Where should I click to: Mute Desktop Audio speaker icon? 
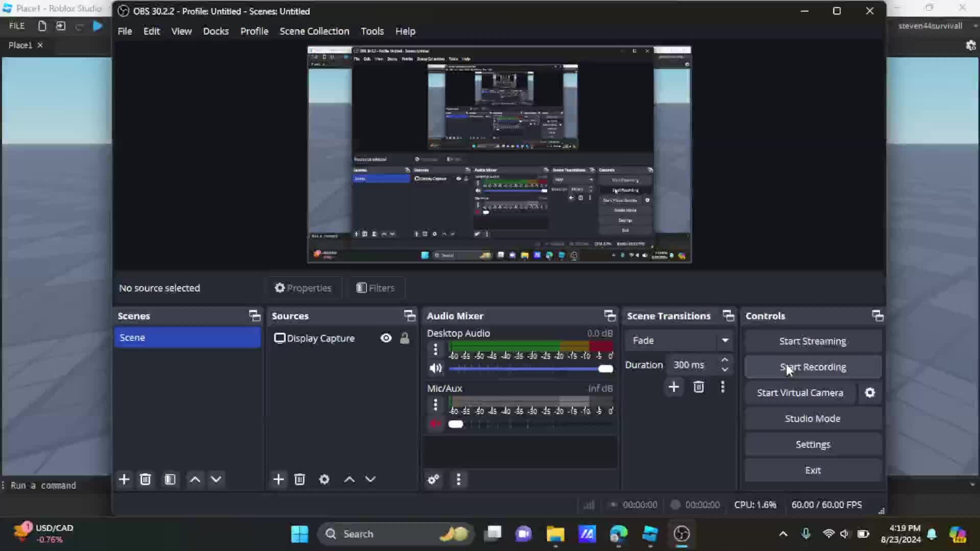(435, 368)
